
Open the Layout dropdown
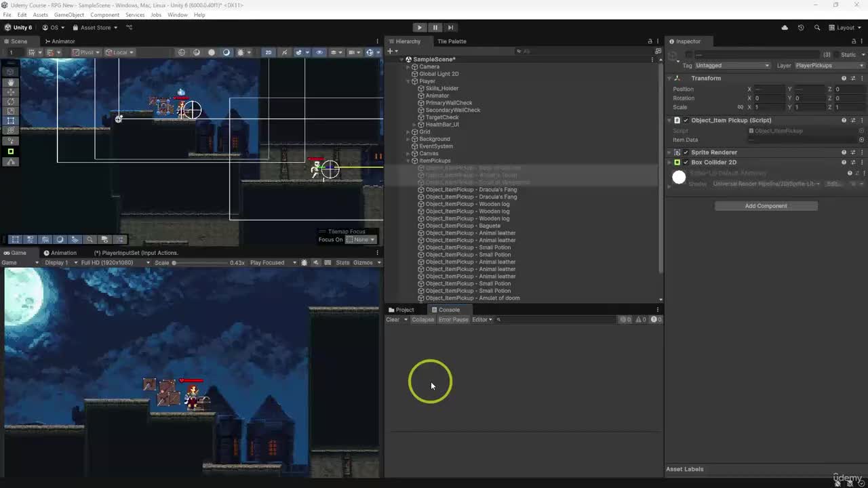click(846, 28)
